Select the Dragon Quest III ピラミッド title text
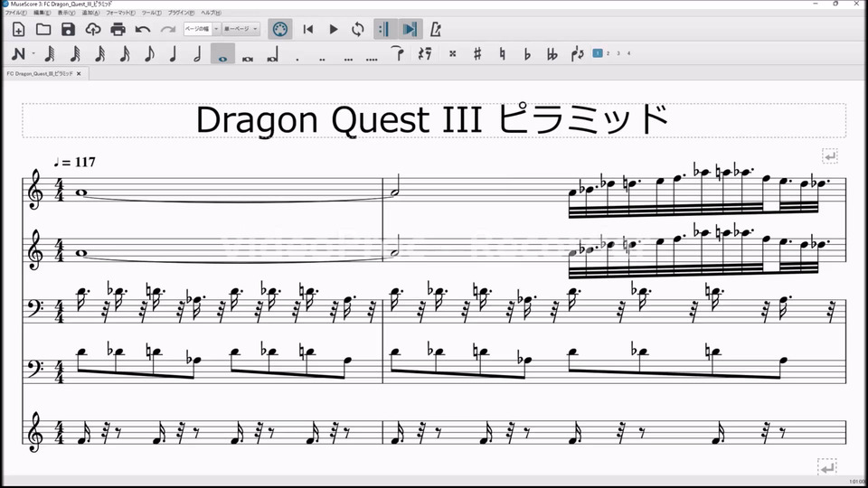Viewport: 868px width, 488px height. 433,119
